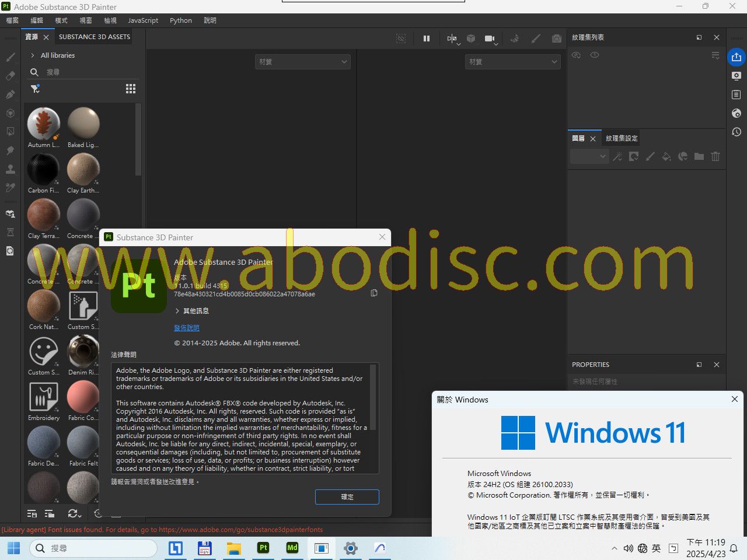
Task: Click the legal notice text scrollbar
Action: pos(373,398)
